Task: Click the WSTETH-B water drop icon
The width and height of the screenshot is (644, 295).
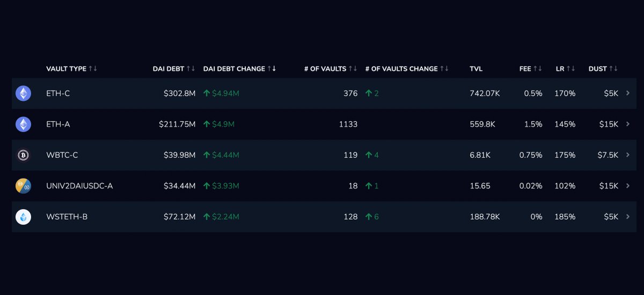Action: (x=23, y=217)
